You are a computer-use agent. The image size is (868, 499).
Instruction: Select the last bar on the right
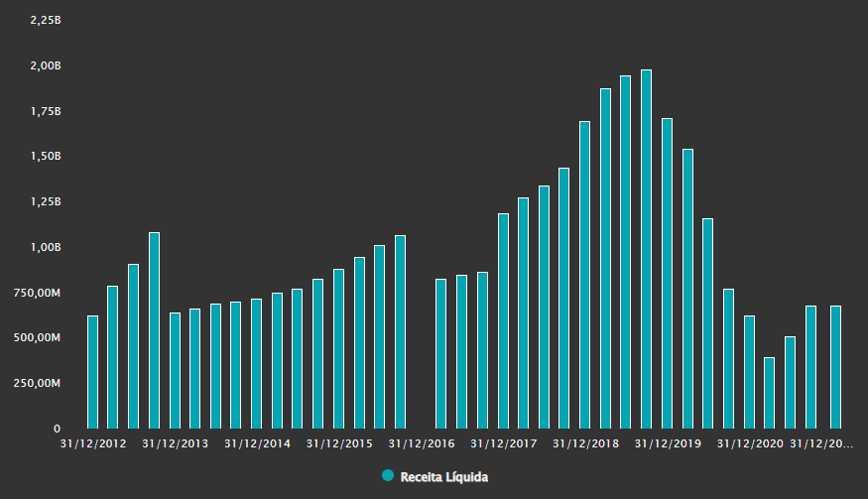835,367
